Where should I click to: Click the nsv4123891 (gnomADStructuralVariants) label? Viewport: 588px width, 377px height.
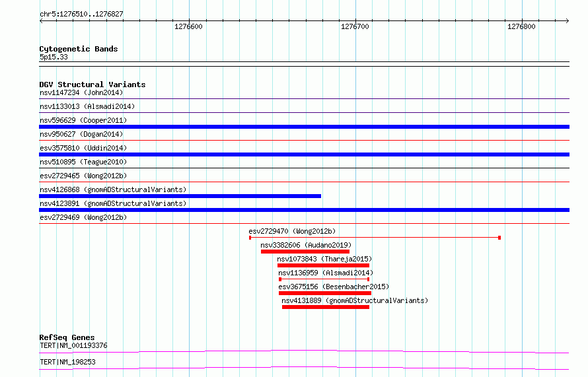point(113,203)
